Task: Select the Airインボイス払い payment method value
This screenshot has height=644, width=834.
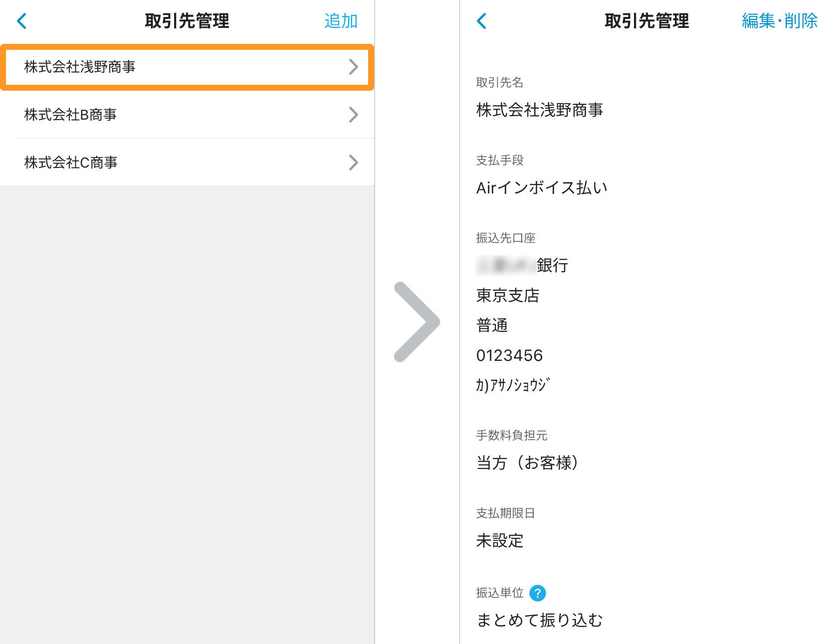Action: 542,188
